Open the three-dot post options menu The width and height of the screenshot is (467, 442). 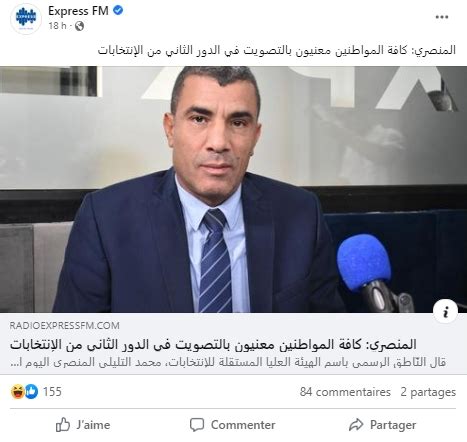(442, 17)
